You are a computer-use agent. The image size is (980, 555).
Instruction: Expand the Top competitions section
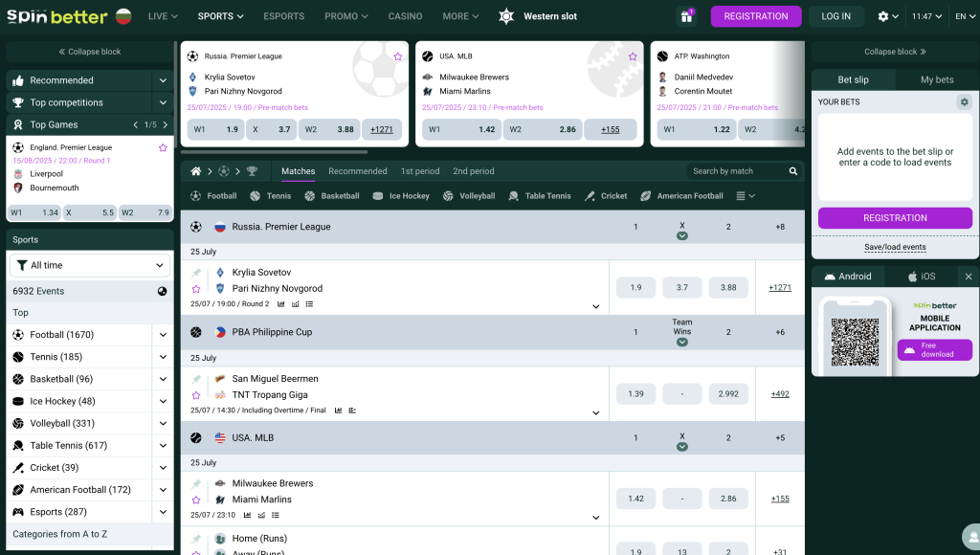(163, 102)
